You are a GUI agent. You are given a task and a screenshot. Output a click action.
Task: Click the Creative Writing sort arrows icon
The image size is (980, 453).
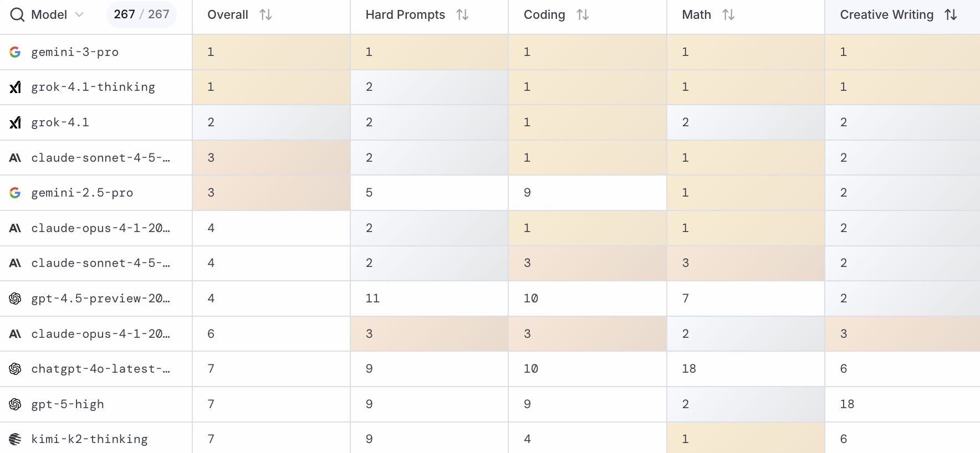(951, 15)
